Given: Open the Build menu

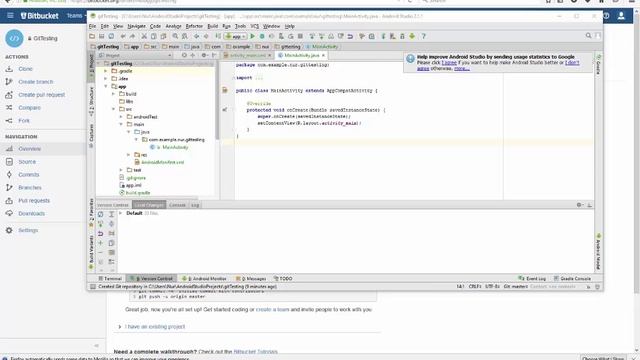Looking at the screenshot, I should click(213, 26).
